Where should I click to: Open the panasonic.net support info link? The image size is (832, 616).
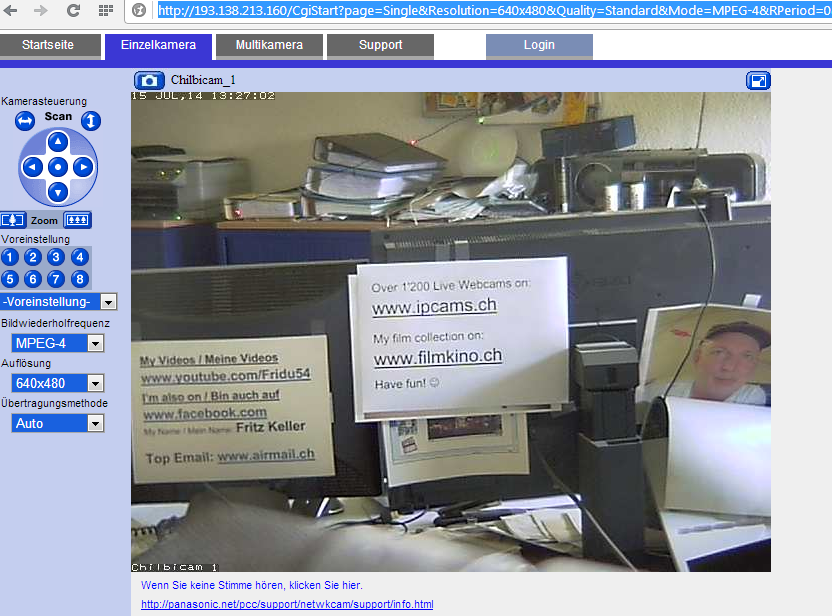point(287,604)
